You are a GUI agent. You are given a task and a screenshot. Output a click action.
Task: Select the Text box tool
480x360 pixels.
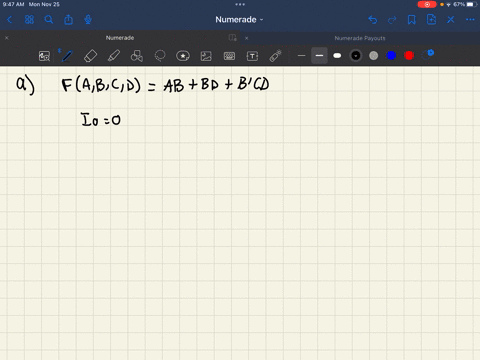coord(252,56)
